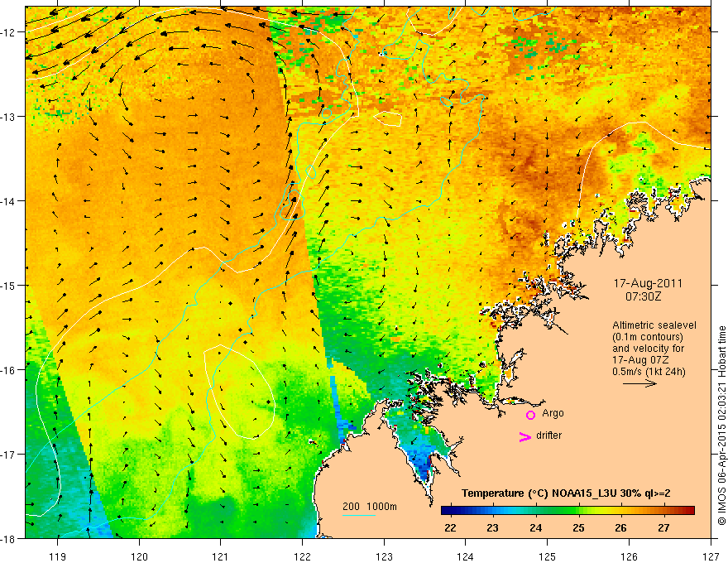This screenshot has height=563, width=728.
Task: Click the color bar tick label 27
Action: [663, 527]
